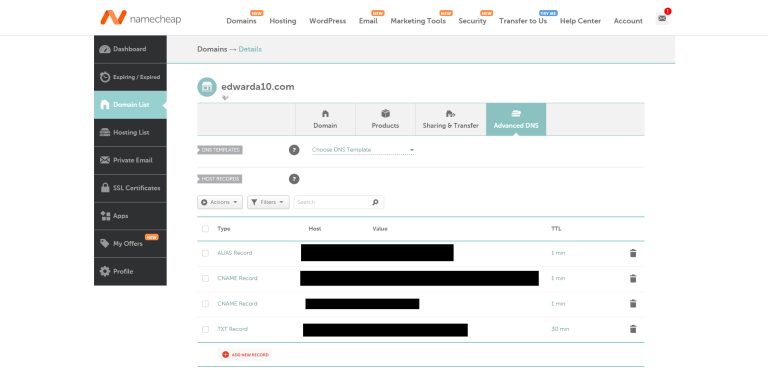Open the Actions dropdown button

pyautogui.click(x=220, y=202)
